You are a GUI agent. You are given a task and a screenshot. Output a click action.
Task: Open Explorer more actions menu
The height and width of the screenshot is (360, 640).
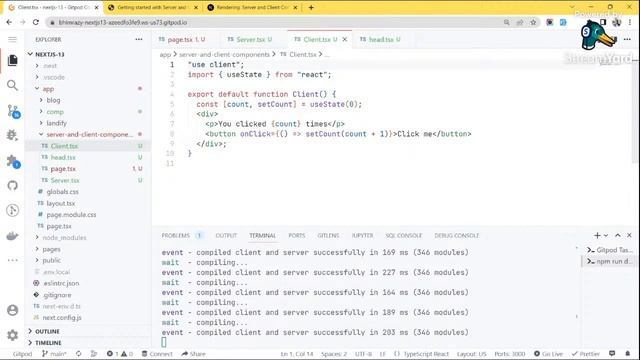(139, 40)
